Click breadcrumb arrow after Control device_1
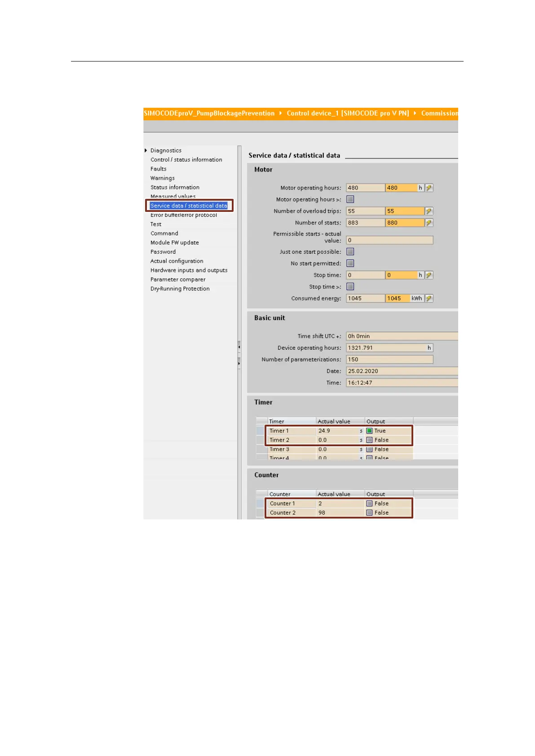 pyautogui.click(x=415, y=113)
